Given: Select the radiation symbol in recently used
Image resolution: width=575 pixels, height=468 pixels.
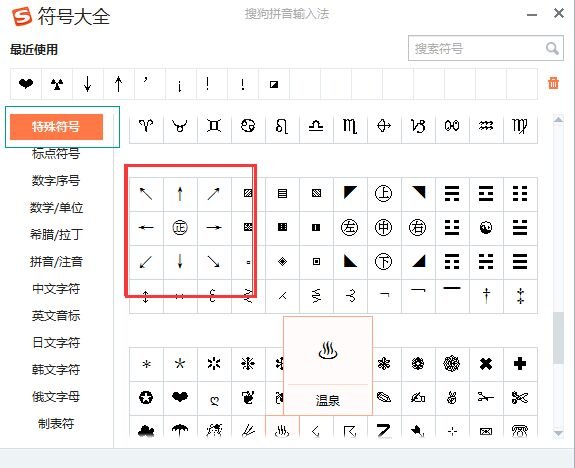Looking at the screenshot, I should click(57, 84).
